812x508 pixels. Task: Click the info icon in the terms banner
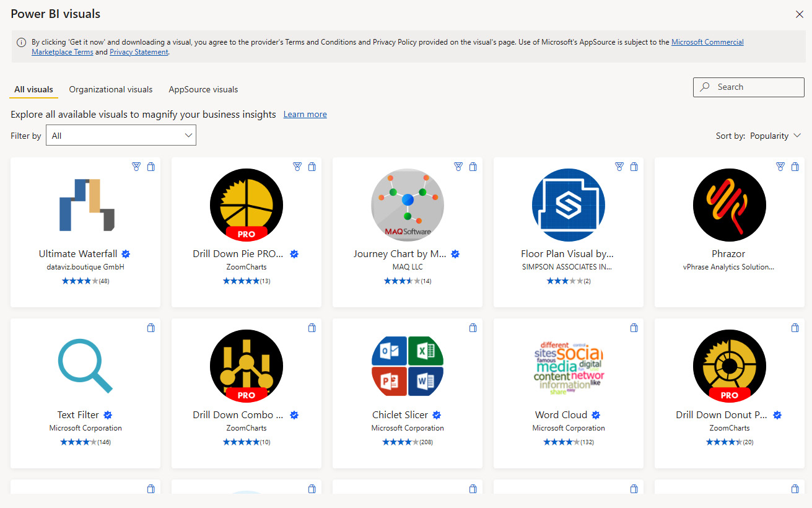coord(21,43)
